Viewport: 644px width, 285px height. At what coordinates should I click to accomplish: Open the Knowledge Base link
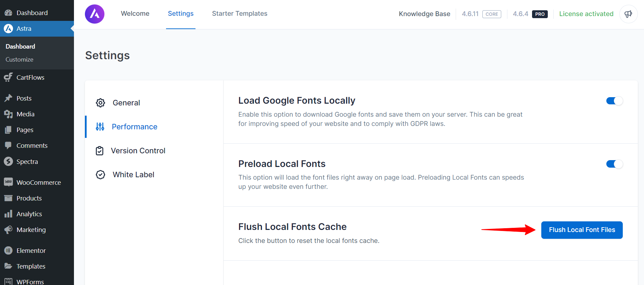[425, 14]
